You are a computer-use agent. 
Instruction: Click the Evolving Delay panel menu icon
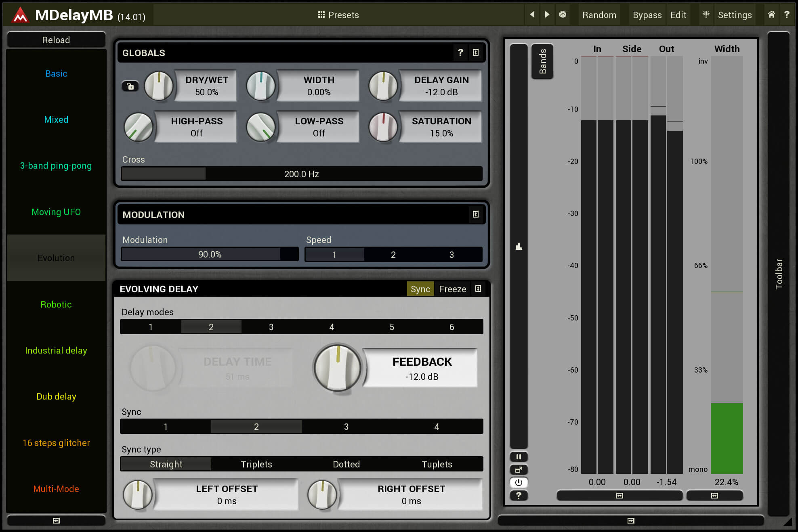pyautogui.click(x=478, y=289)
